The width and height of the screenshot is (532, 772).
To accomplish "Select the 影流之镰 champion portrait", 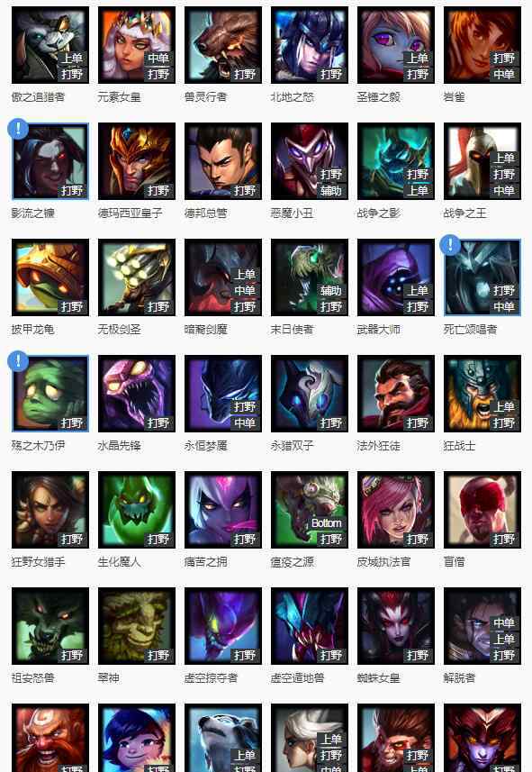I will pos(50,161).
